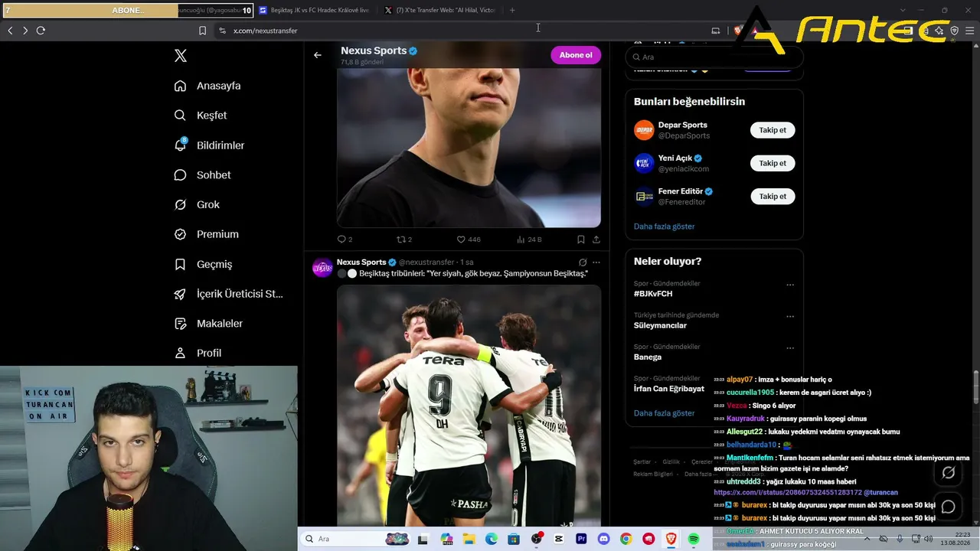Open the #BJKvFCH trend

653,294
